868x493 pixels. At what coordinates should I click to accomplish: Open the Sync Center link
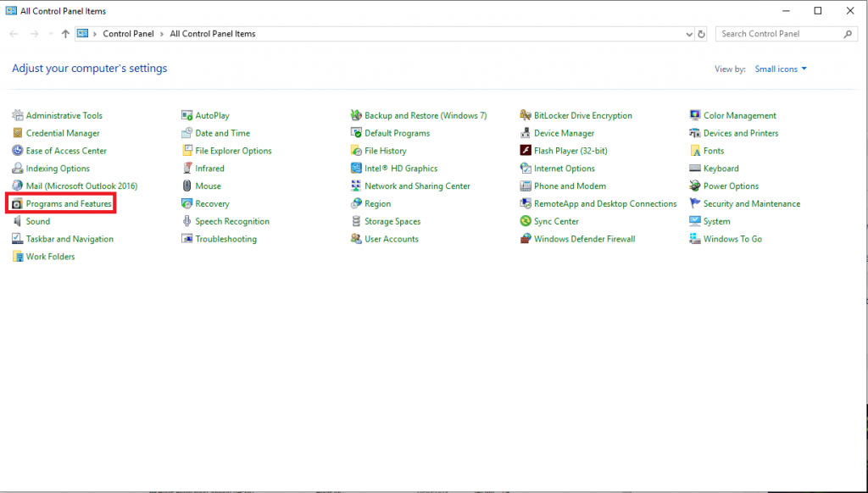click(x=556, y=222)
